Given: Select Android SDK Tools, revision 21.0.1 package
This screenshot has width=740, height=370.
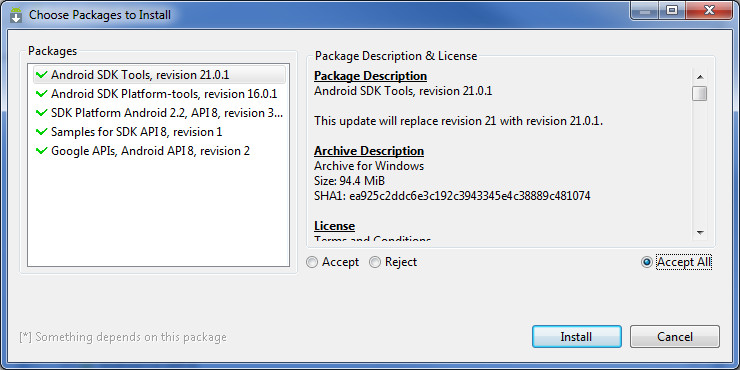Looking at the screenshot, I should (x=160, y=75).
